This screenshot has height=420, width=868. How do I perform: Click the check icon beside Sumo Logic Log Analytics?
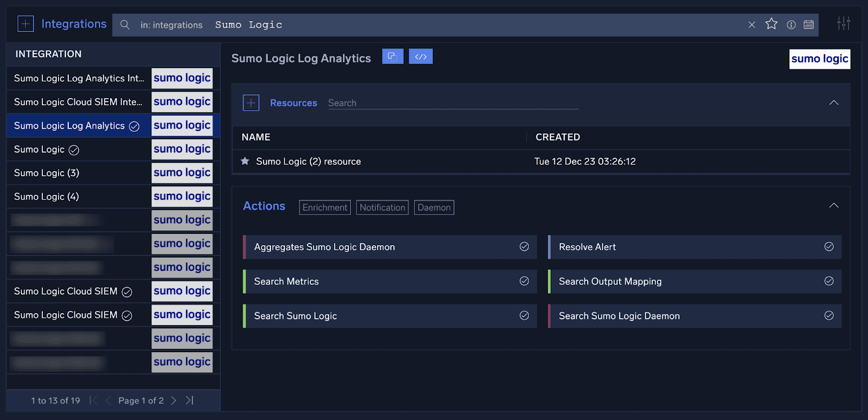[x=134, y=126]
